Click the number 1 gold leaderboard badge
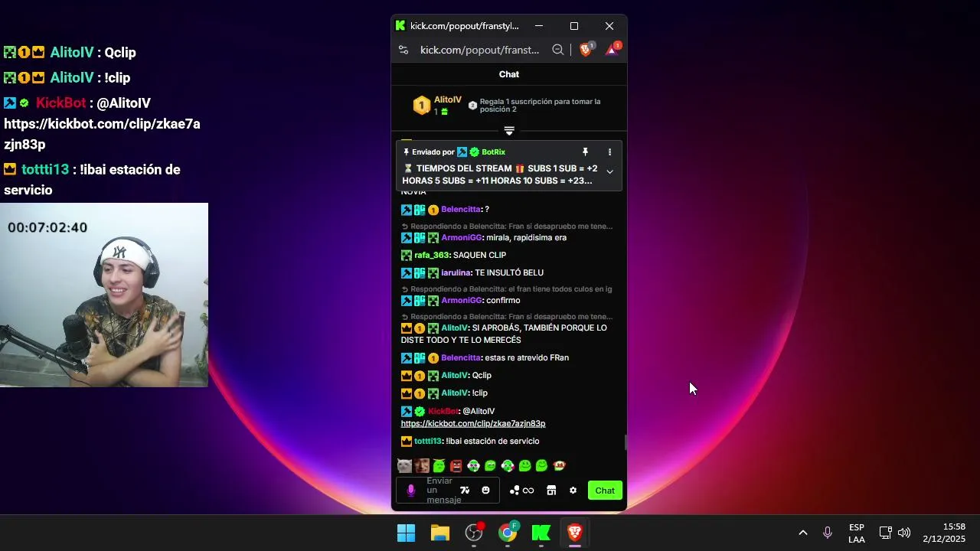This screenshot has height=551, width=980. coord(421,106)
